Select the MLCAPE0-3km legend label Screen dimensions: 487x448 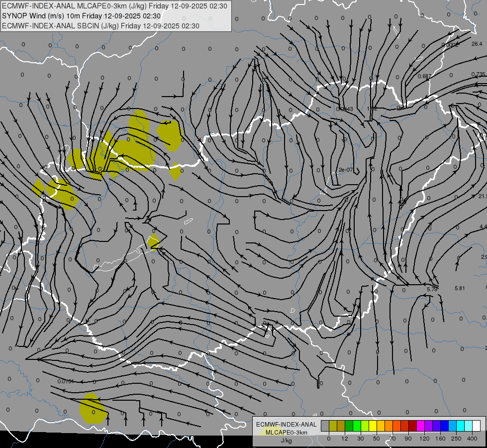pyautogui.click(x=286, y=433)
